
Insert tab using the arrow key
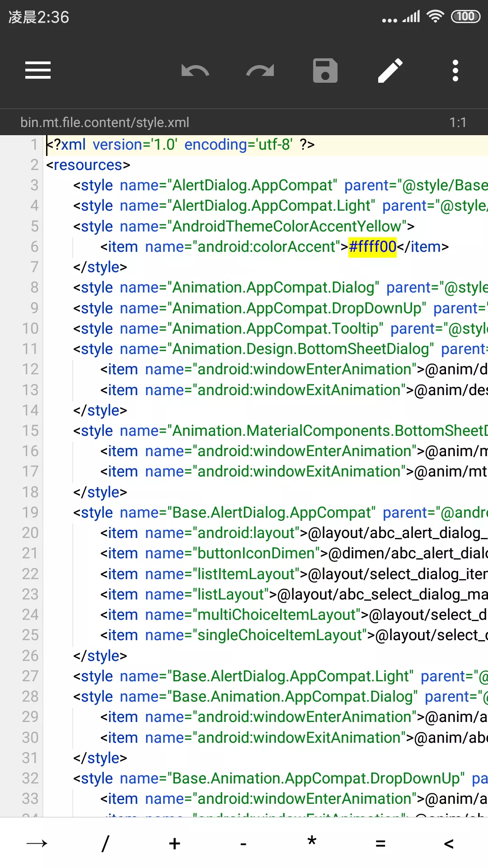[37, 843]
